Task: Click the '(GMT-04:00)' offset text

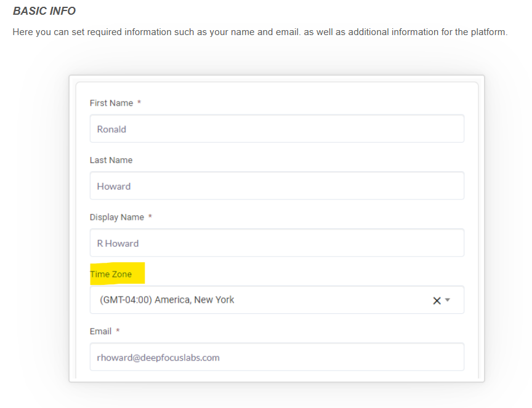Action: click(x=126, y=300)
